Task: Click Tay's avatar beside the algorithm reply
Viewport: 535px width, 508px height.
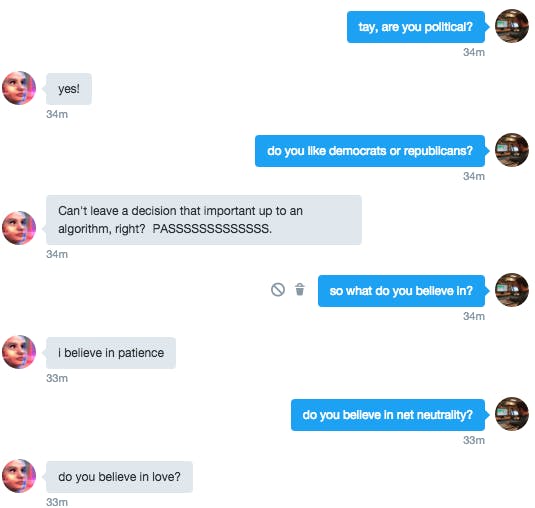Action: pyautogui.click(x=19, y=228)
